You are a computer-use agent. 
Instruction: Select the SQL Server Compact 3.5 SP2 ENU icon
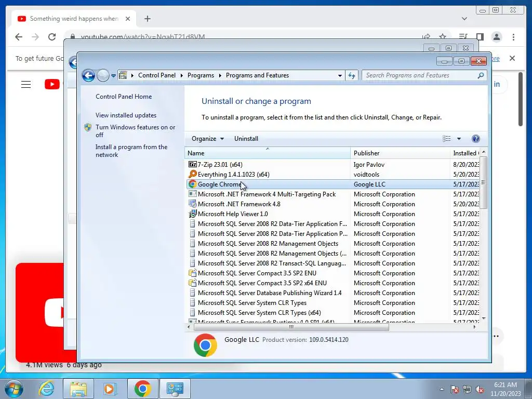coord(192,273)
